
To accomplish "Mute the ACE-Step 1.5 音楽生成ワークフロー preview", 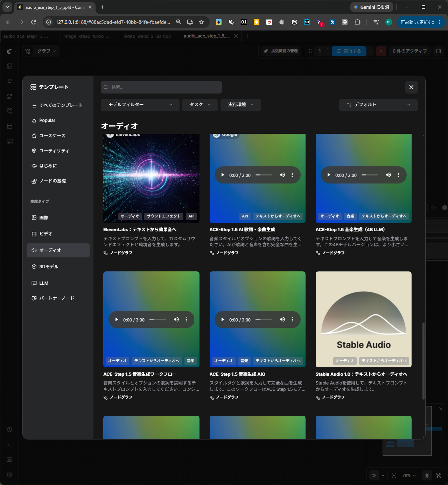I will [176, 319].
